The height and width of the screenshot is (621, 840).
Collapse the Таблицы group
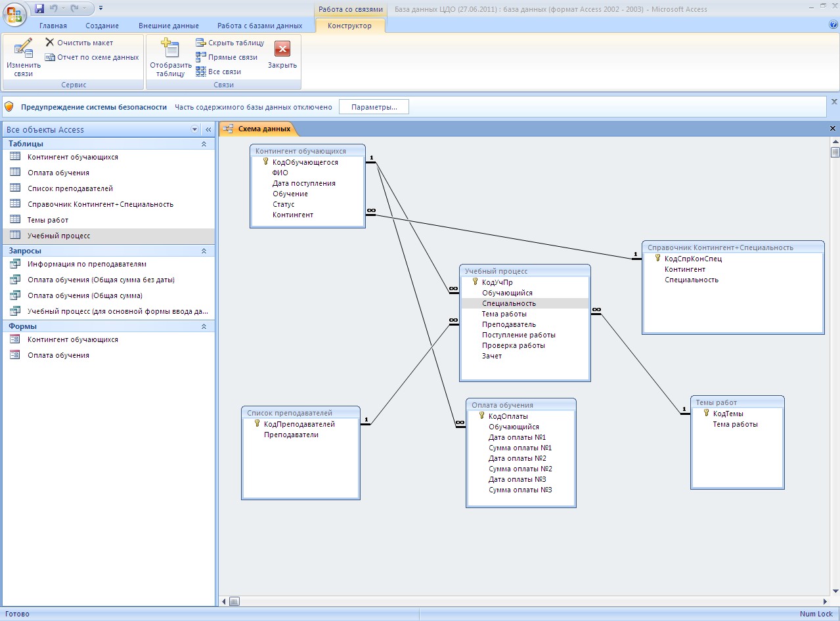(204, 144)
